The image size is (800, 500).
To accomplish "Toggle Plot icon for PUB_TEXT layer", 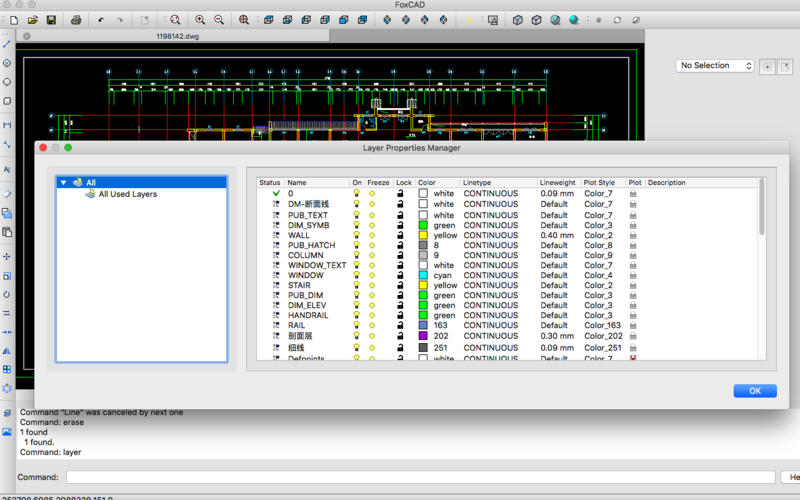I will (x=633, y=215).
